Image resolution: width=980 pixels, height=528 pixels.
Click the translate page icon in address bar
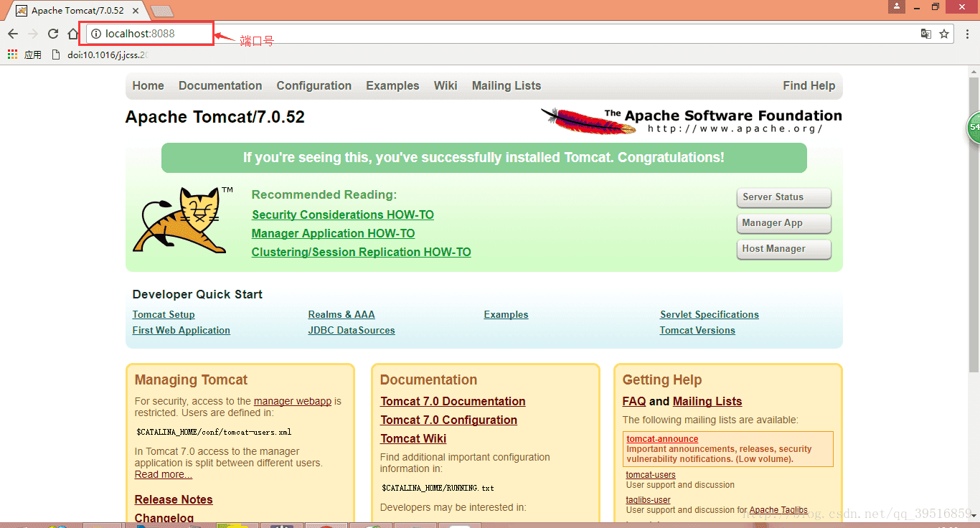tap(926, 34)
